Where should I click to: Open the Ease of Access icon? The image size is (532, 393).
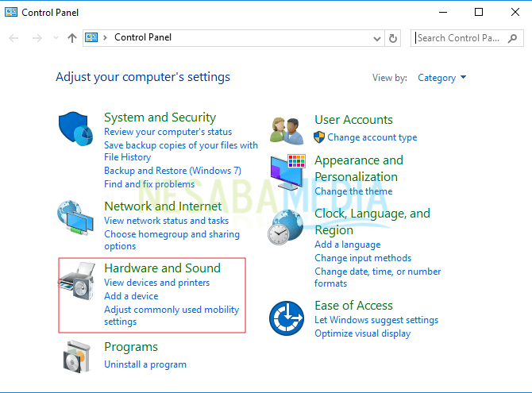[x=287, y=318]
